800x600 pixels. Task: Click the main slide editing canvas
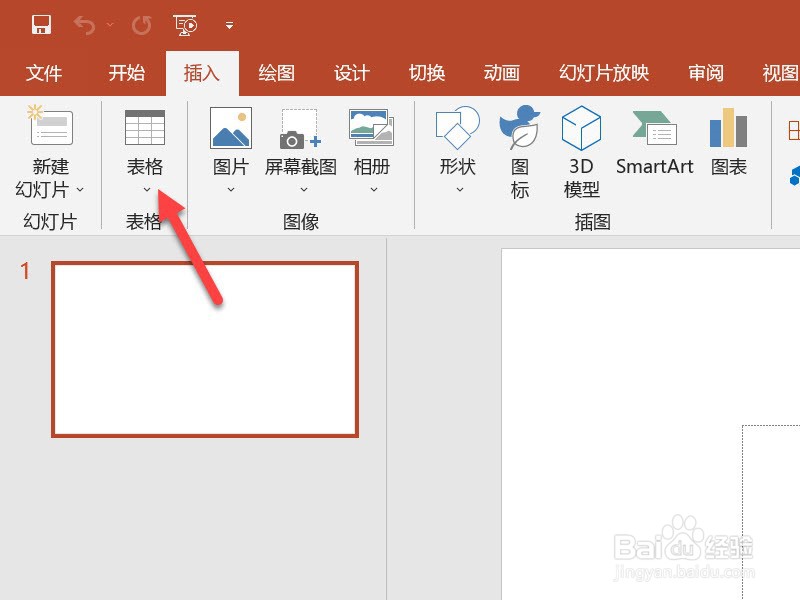point(651,424)
